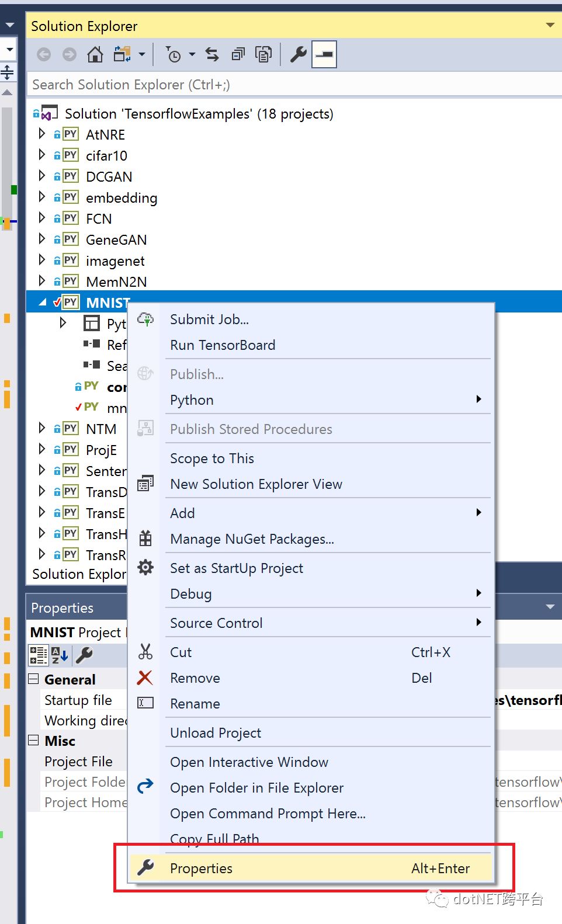Switch views with the solutions and folders icon
562x924 pixels.
(122, 54)
